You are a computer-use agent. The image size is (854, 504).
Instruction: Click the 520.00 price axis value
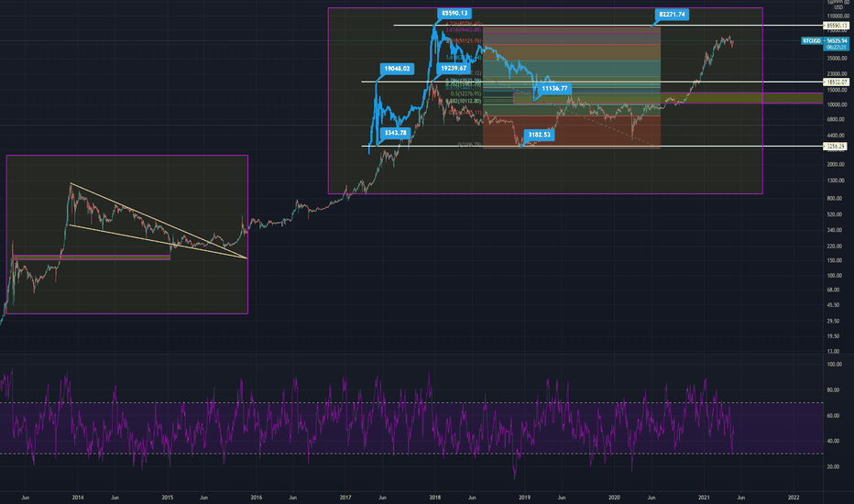point(836,214)
